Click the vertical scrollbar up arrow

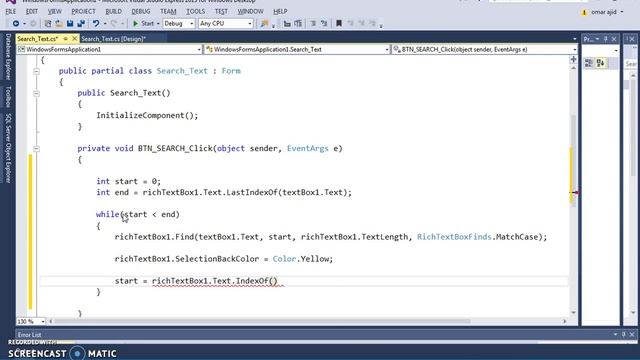pyautogui.click(x=573, y=68)
